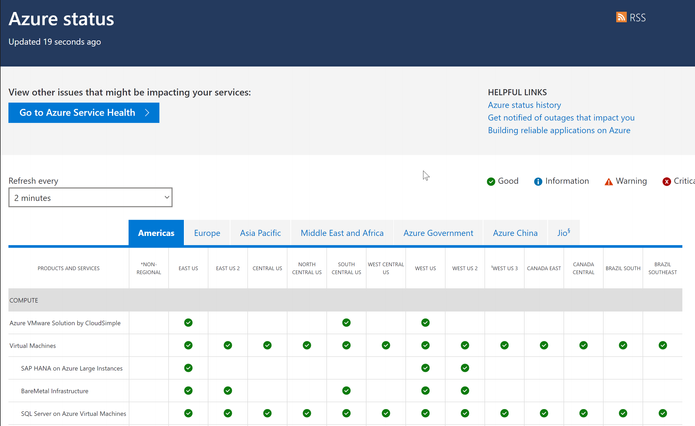Viewport: 695px width, 426px height.
Task: Open Building reliable applications on Azure link
Action: [x=559, y=130]
